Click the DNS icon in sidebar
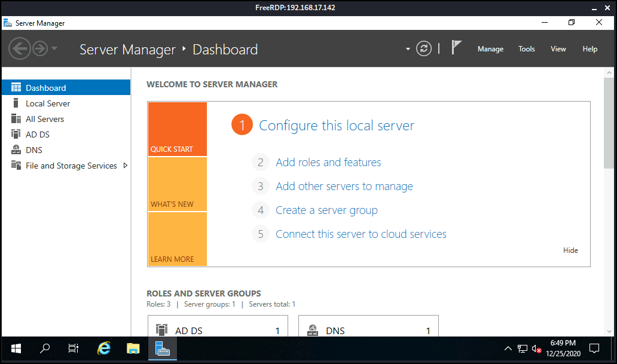The width and height of the screenshot is (617, 364). pos(16,149)
